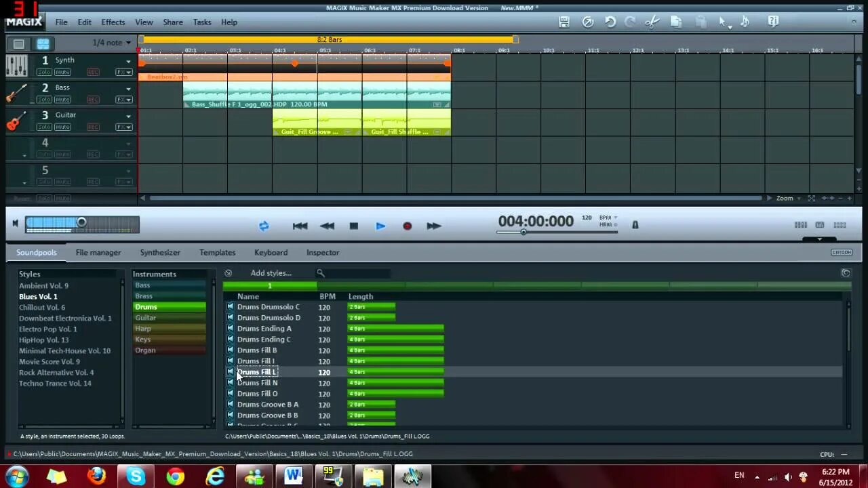Fast forward the playback position
The height and width of the screenshot is (488, 868).
click(x=434, y=226)
